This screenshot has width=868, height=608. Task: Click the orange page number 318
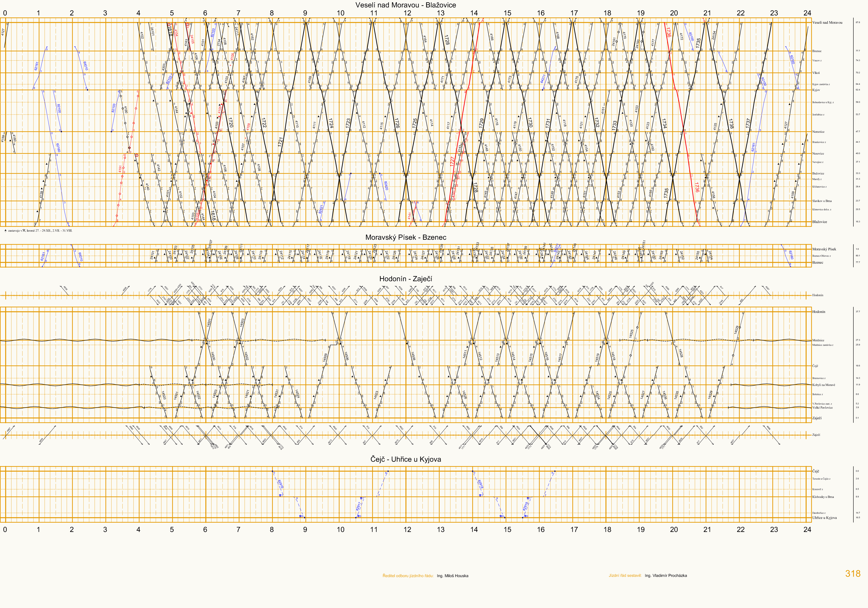tap(853, 573)
